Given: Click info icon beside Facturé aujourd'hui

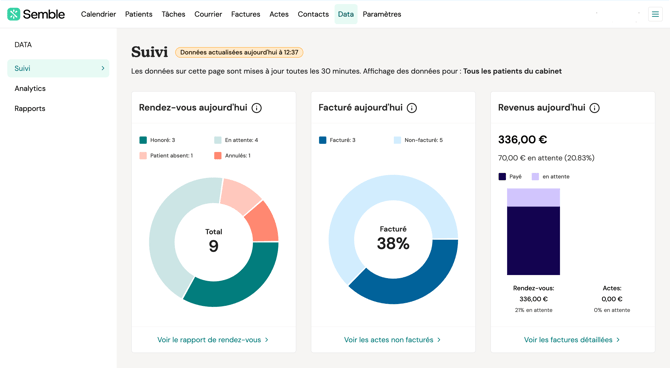Looking at the screenshot, I should click(x=412, y=108).
